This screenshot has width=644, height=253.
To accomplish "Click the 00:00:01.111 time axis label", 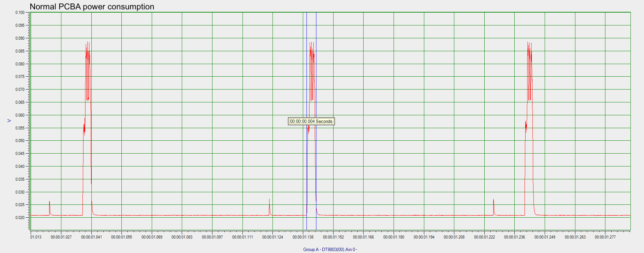I will pos(242,237).
